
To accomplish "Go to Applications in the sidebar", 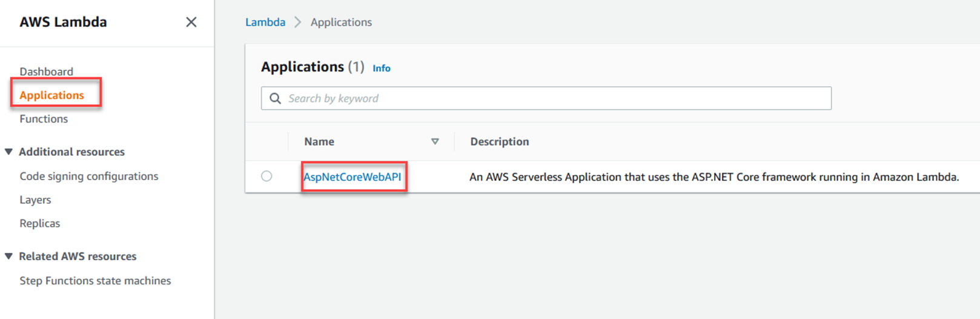I will coord(51,95).
